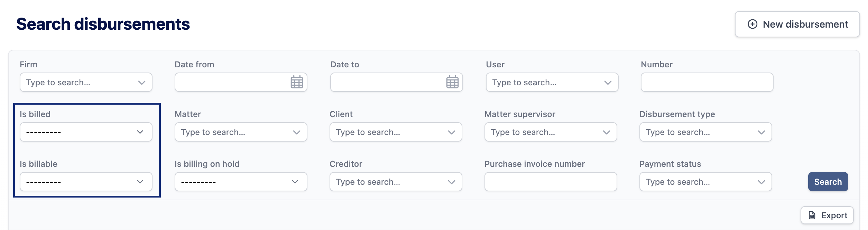This screenshot has width=868, height=230.
Task: Open Disbursement type dropdown
Action: click(706, 132)
